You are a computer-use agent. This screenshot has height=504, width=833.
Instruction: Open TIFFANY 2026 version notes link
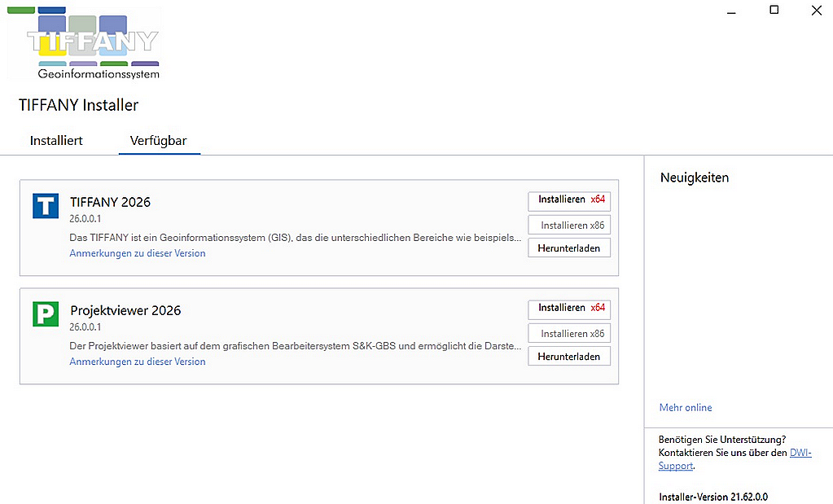click(x=138, y=253)
